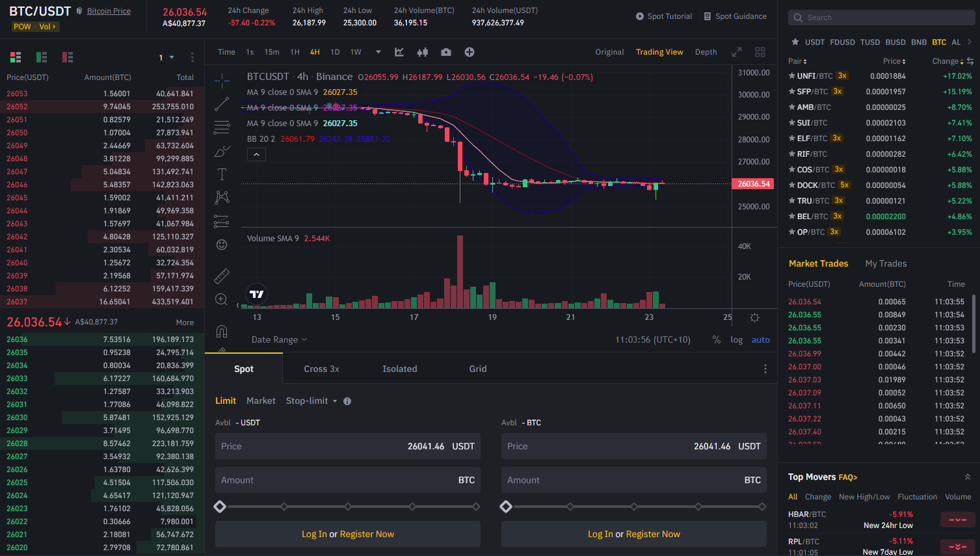Open the Stop-limit order type dropdown
The width and height of the screenshot is (980, 556).
(311, 401)
